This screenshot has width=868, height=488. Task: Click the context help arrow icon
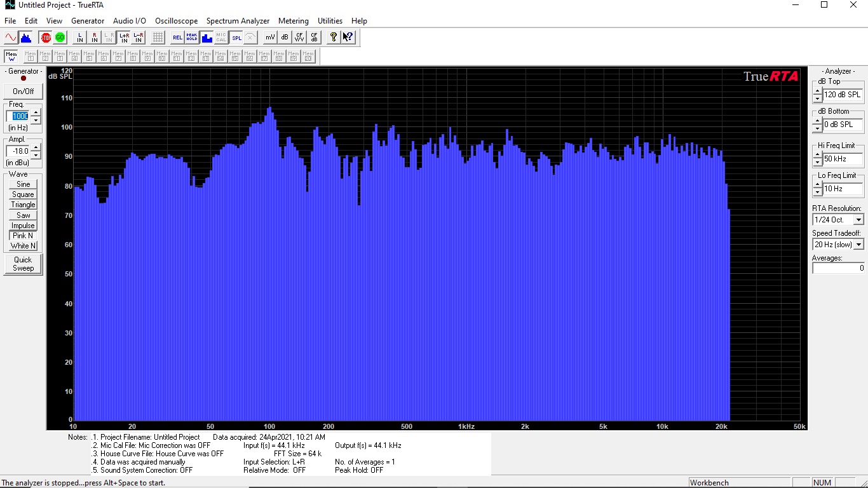(348, 37)
